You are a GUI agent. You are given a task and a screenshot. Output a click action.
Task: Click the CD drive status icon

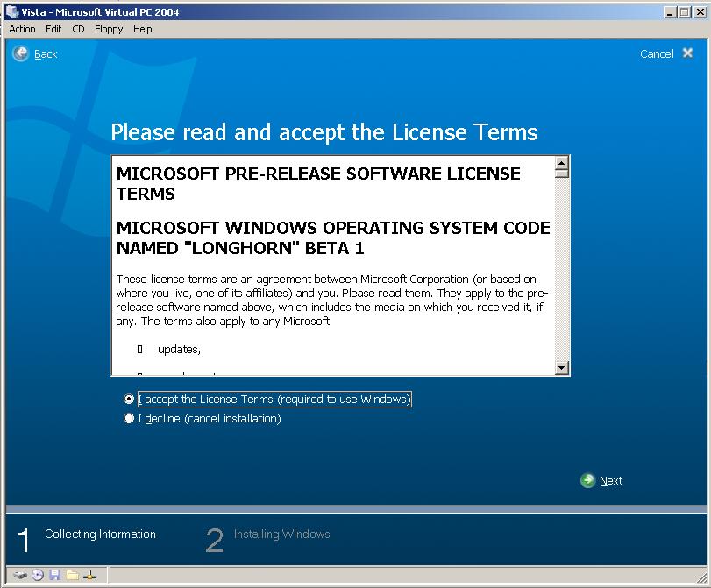38,576
